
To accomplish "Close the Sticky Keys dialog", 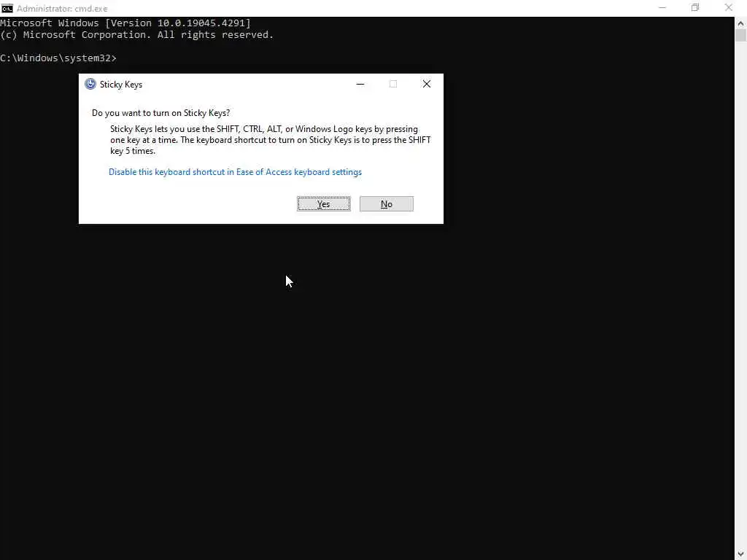I will pyautogui.click(x=426, y=84).
